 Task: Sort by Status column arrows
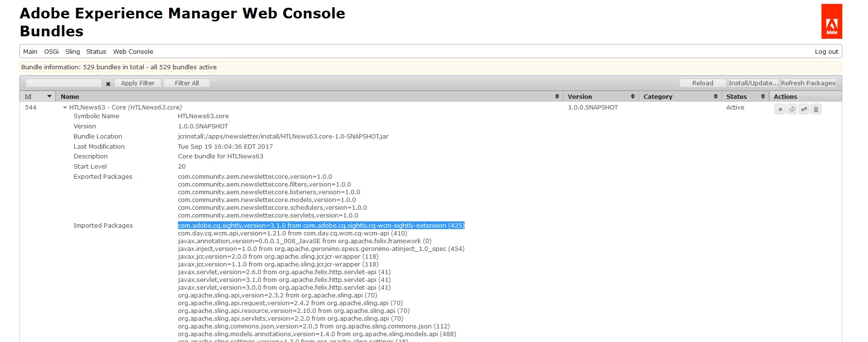763,96
